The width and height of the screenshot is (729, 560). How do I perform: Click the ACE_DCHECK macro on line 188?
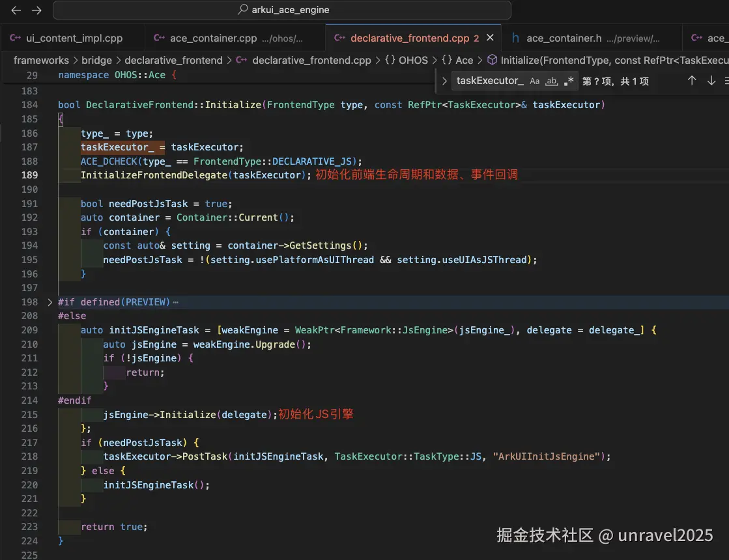pyautogui.click(x=109, y=161)
